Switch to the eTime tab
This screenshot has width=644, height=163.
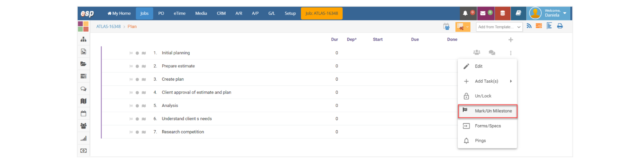coord(180,13)
